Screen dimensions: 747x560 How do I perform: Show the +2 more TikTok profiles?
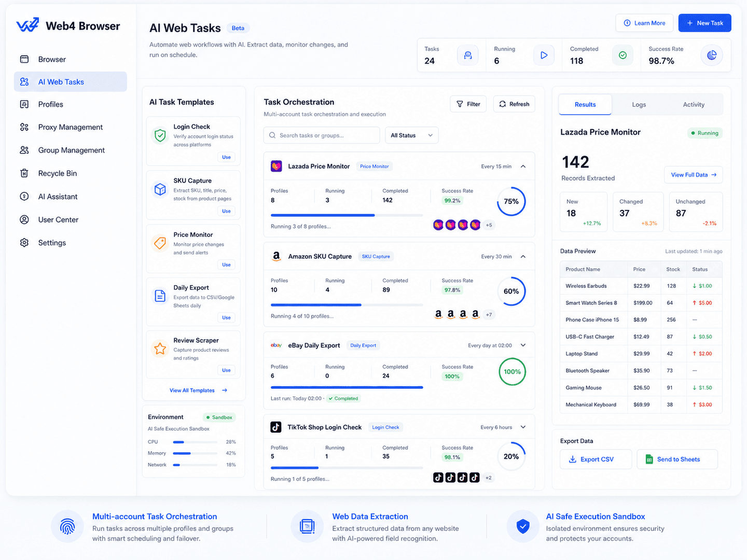(x=489, y=478)
